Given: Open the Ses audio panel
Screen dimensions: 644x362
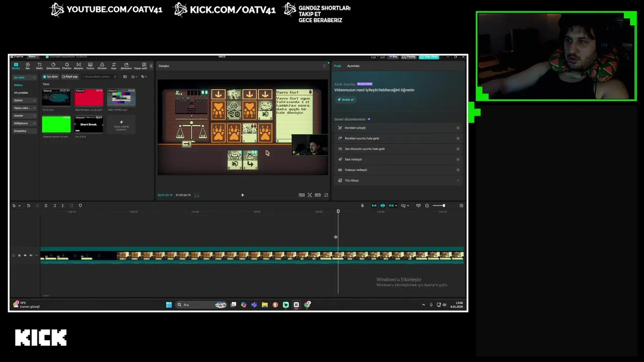Looking at the screenshot, I should (x=28, y=66).
